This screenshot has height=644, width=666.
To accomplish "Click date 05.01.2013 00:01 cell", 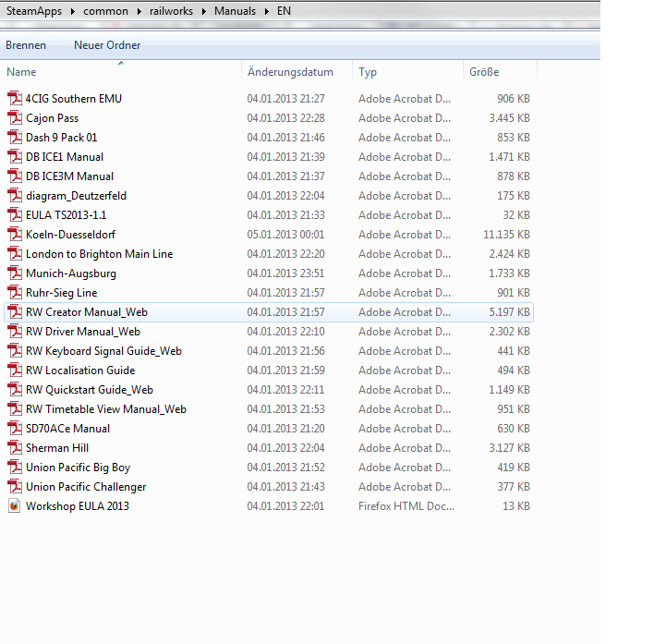I will click(285, 235).
